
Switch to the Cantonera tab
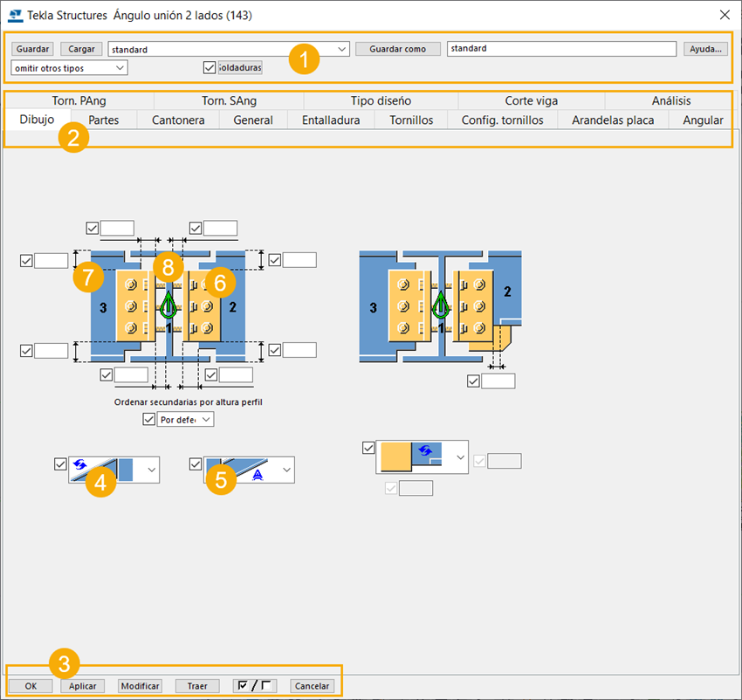(x=178, y=120)
